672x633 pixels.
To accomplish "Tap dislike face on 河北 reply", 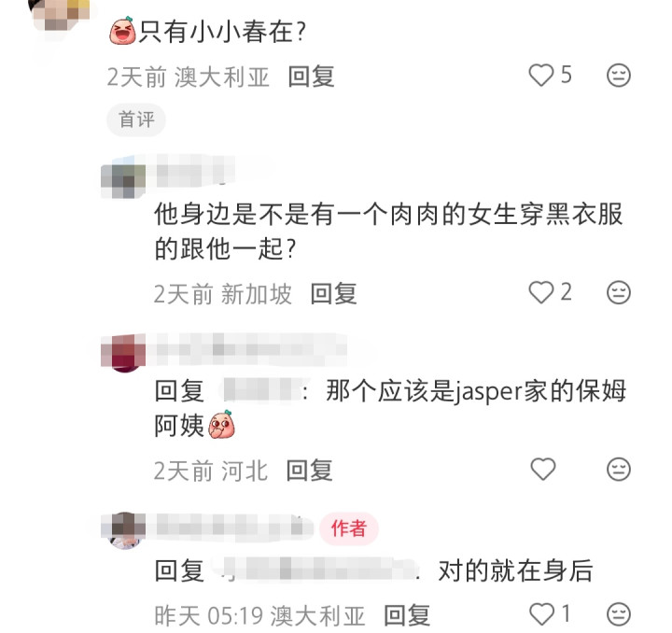I will coord(619,469).
